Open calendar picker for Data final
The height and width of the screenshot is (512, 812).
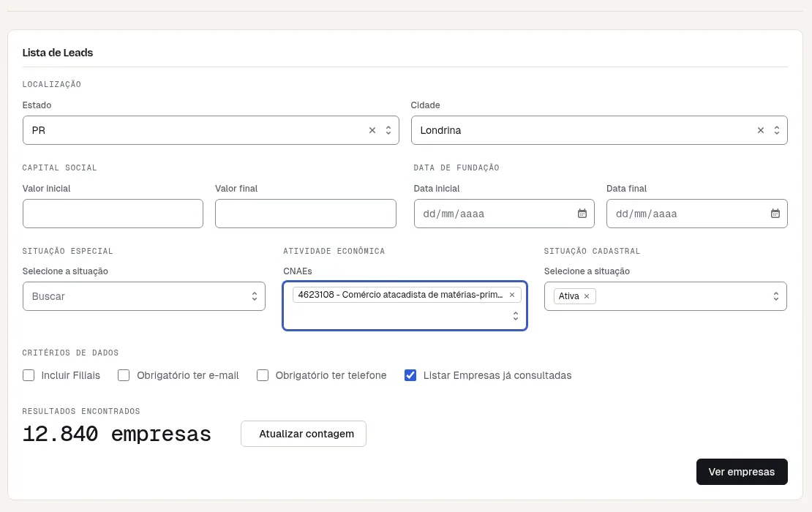tap(775, 214)
